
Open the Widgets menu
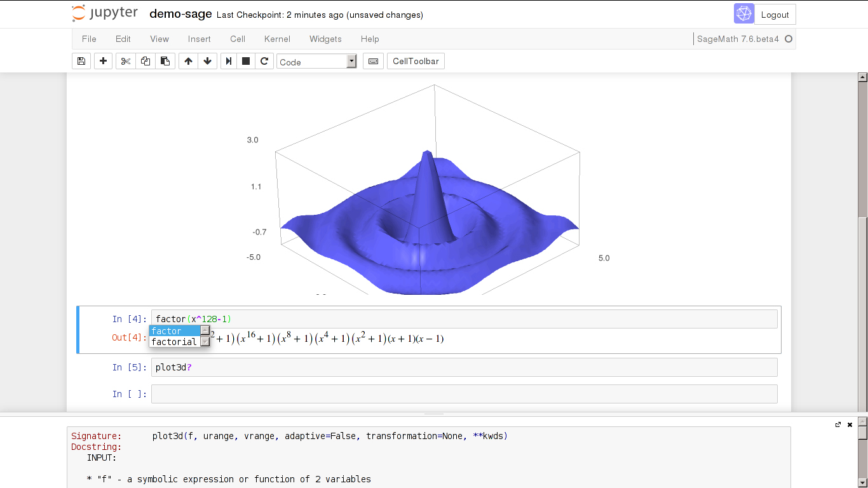point(325,39)
